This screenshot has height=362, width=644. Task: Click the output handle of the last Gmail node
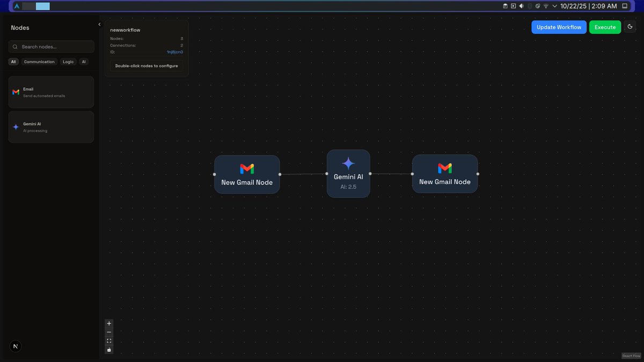click(478, 174)
